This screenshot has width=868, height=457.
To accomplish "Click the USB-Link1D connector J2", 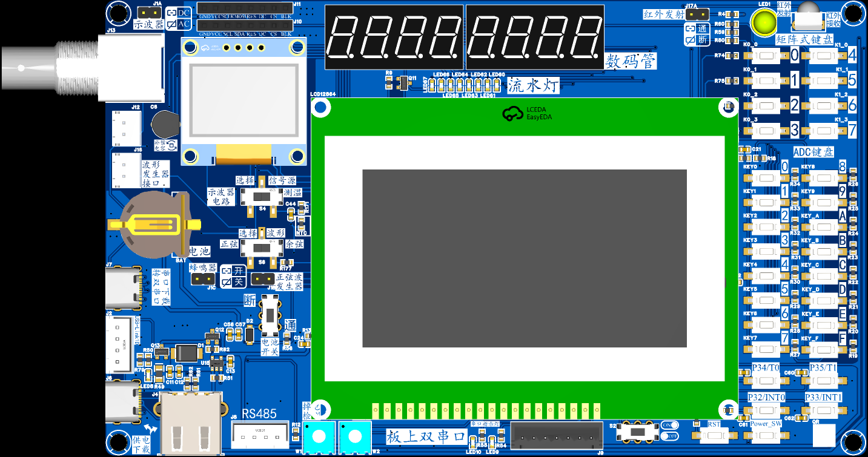I will (x=120, y=344).
